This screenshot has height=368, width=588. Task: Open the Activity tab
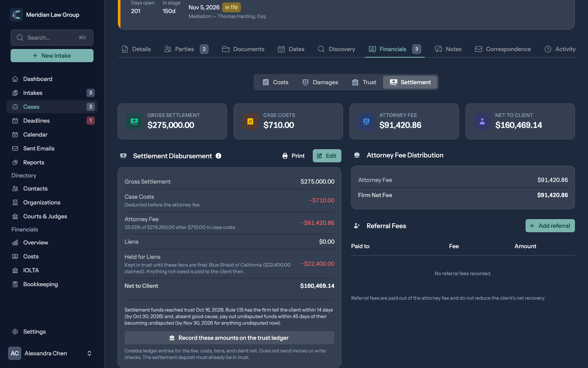[560, 49]
